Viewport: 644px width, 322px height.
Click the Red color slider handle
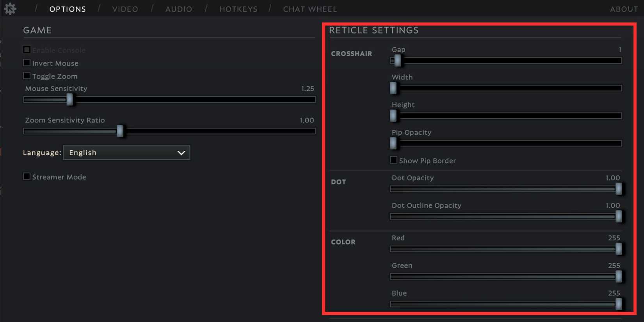click(x=619, y=249)
